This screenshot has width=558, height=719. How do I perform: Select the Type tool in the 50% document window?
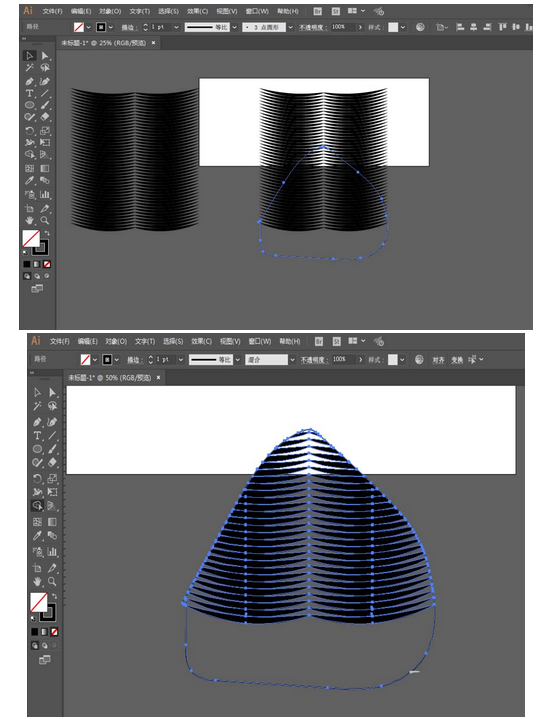37,435
